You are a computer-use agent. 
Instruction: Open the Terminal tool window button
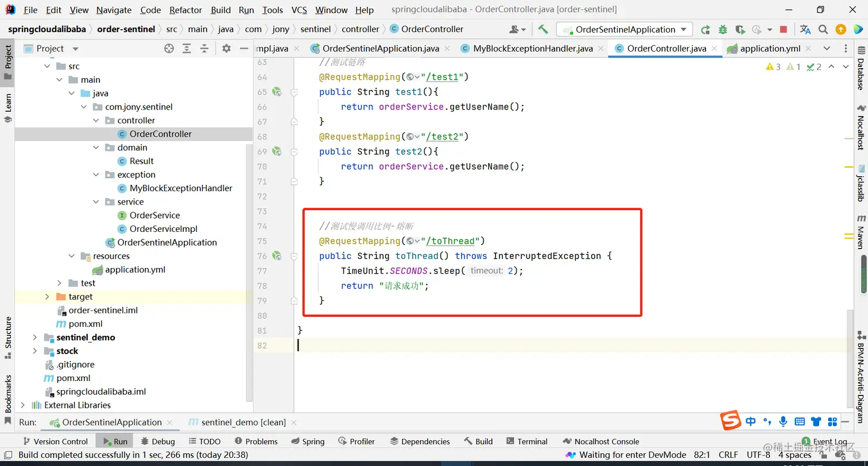tap(526, 441)
